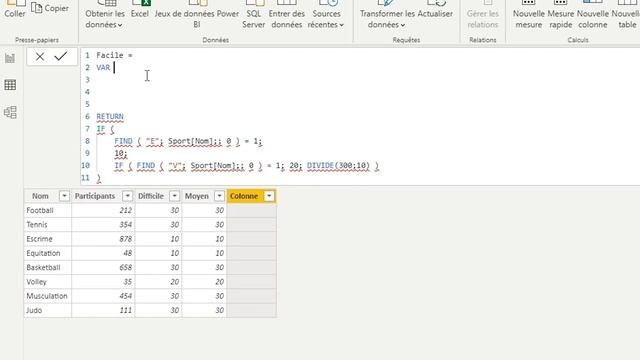Viewport: 640px width, 360px height.
Task: Switch to Report view in sidebar
Action: pyautogui.click(x=10, y=58)
